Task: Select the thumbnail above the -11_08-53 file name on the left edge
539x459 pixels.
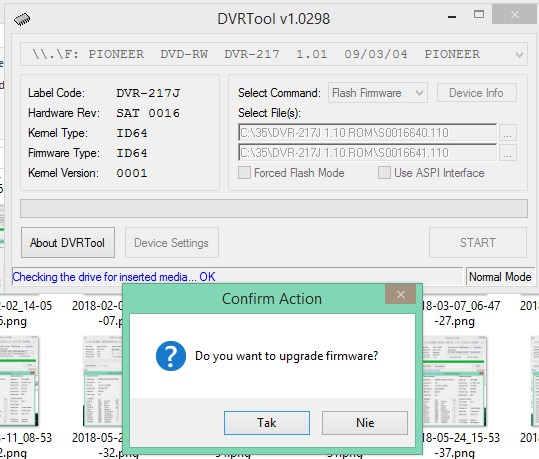Action: [19, 381]
